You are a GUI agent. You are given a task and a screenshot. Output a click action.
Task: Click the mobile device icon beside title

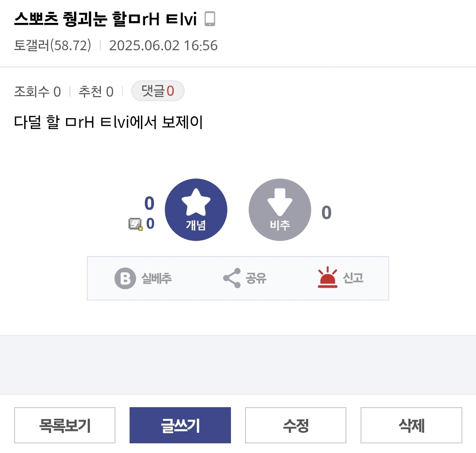210,19
